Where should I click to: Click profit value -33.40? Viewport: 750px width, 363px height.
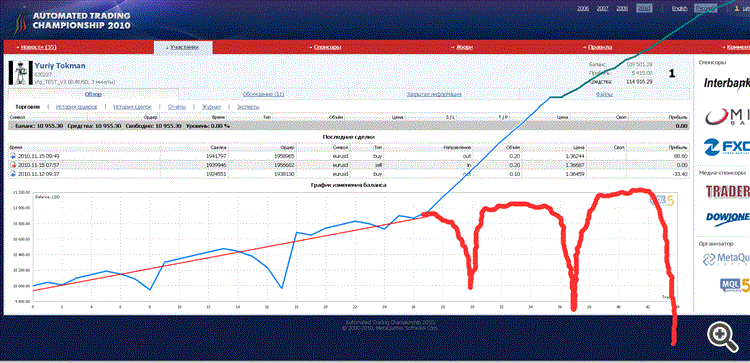(679, 174)
